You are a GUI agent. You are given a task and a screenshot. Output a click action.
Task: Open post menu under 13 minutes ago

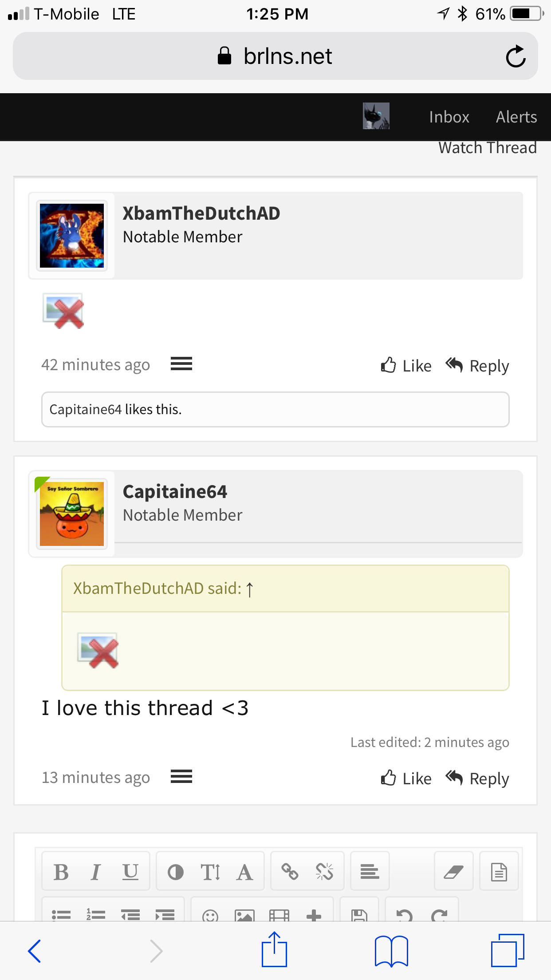click(181, 777)
